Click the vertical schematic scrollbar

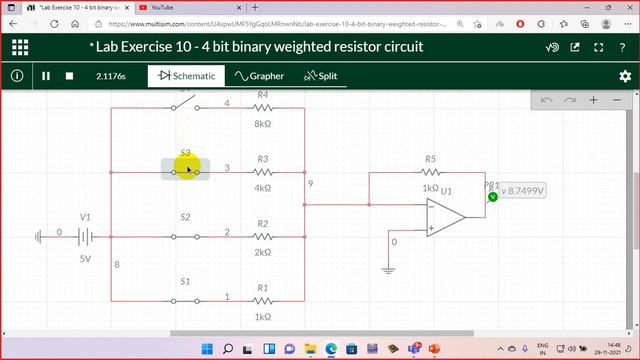[636, 210]
